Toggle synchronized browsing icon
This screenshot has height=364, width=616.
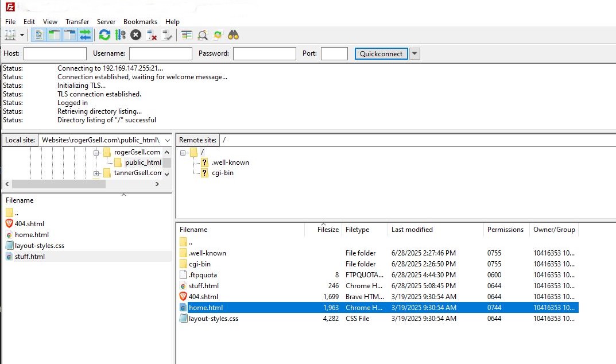[218, 35]
